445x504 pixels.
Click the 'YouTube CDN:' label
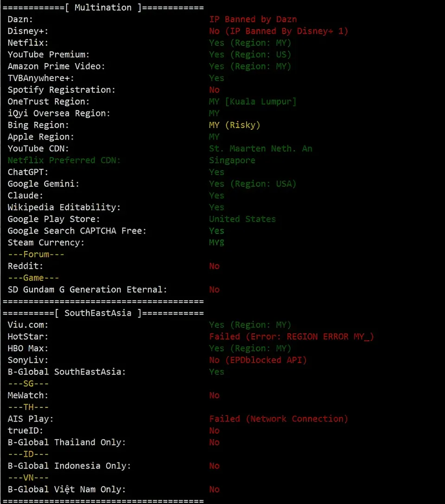tap(38, 149)
